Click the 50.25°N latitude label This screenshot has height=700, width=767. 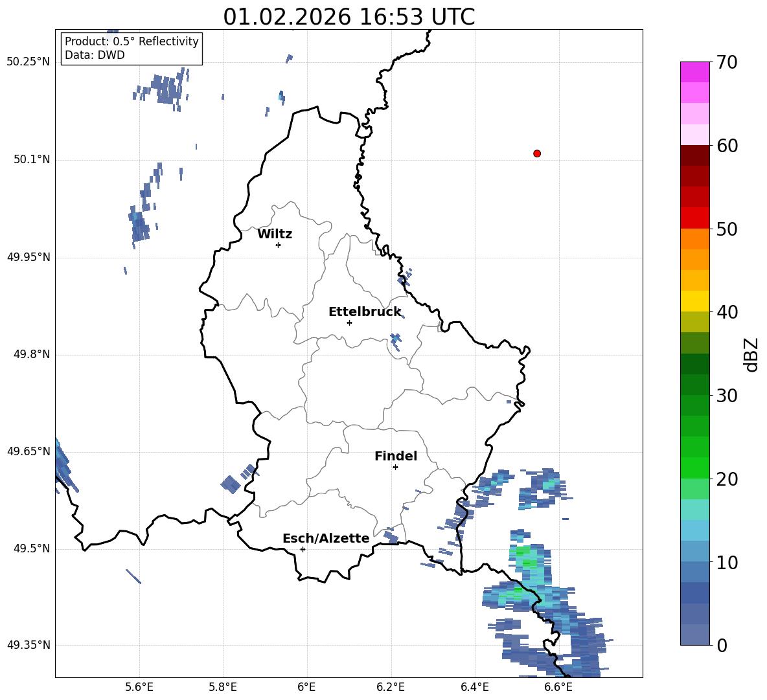click(29, 62)
